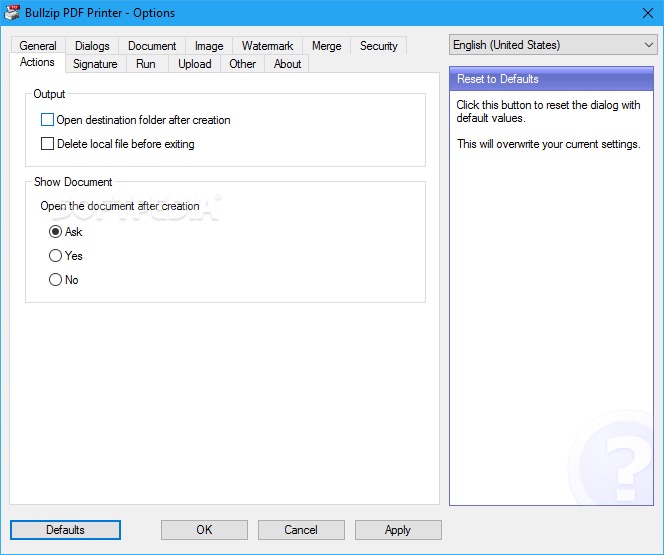Screen dimensions: 664x555
Task: Confirm settings with the OK button
Action: (204, 530)
